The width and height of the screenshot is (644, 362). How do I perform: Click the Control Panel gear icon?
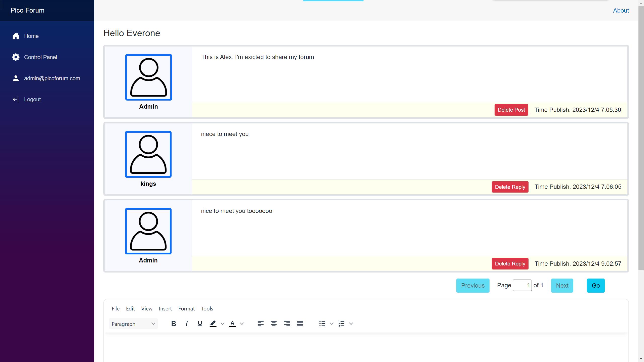[16, 57]
